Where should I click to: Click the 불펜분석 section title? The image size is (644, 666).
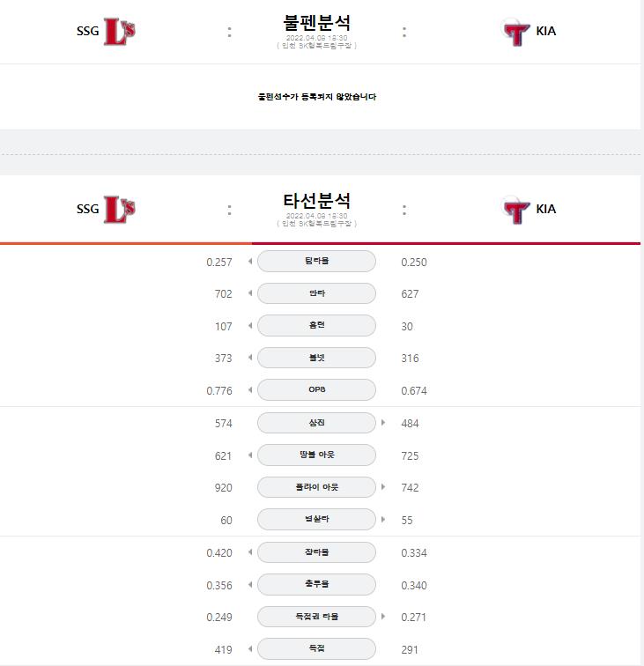pos(317,23)
